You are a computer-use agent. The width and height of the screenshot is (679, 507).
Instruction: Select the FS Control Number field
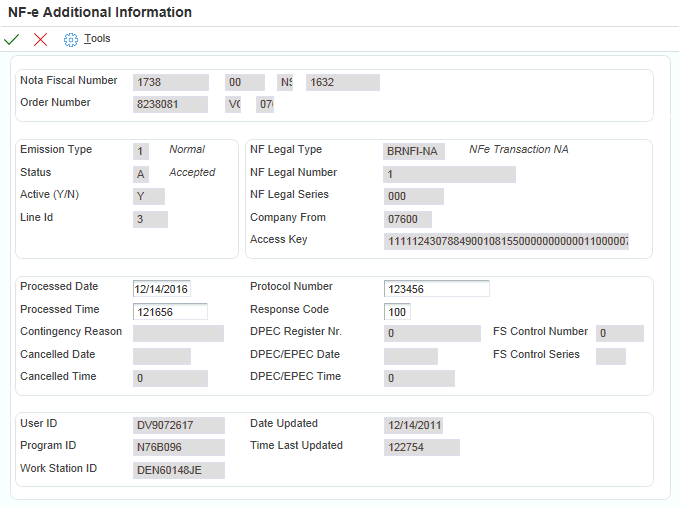point(619,333)
